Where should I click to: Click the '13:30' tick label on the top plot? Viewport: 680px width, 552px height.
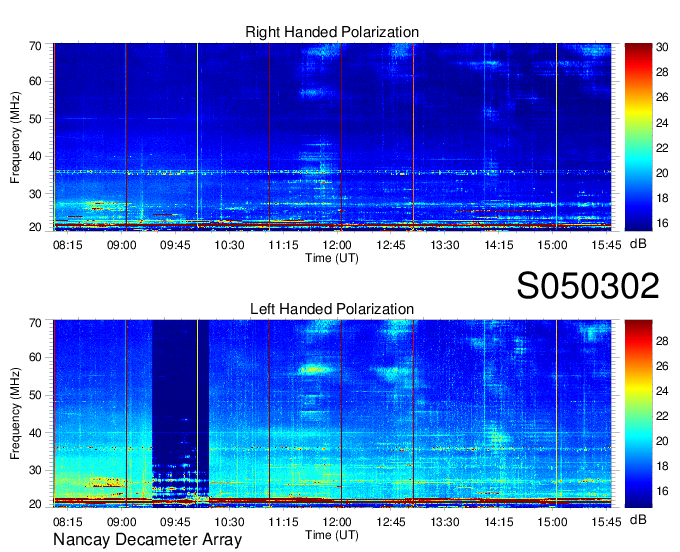tap(445, 245)
